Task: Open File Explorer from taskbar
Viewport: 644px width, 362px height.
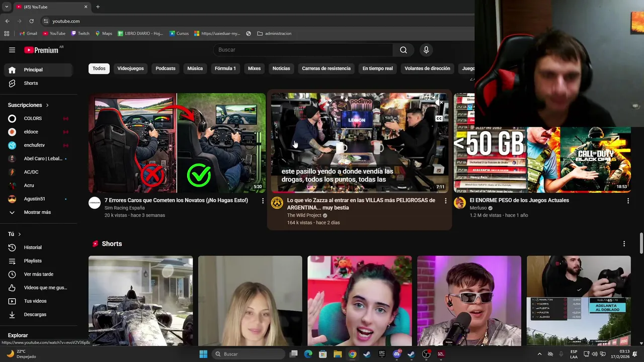Action: point(338,354)
